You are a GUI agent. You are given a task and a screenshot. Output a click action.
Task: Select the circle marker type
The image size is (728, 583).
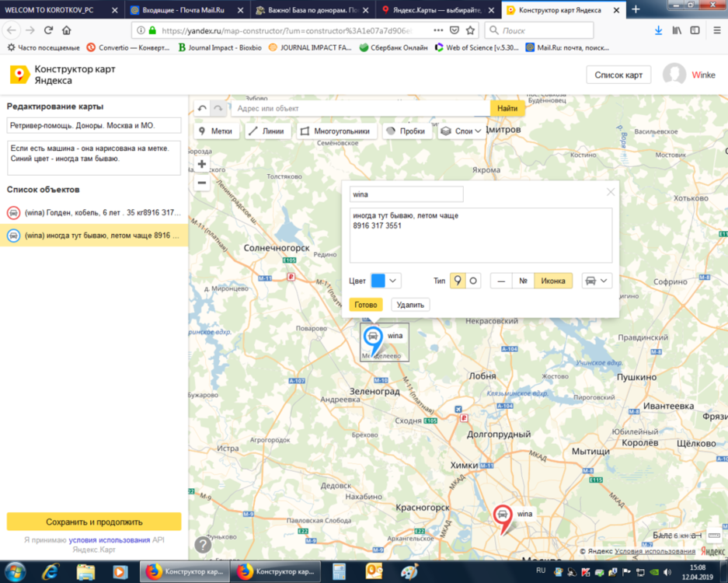click(473, 281)
